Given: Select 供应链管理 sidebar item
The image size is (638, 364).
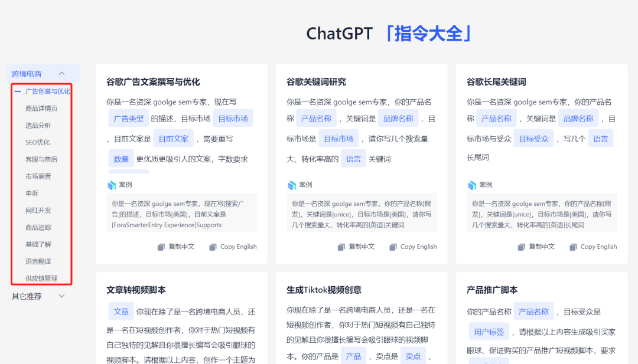Looking at the screenshot, I should [x=41, y=278].
